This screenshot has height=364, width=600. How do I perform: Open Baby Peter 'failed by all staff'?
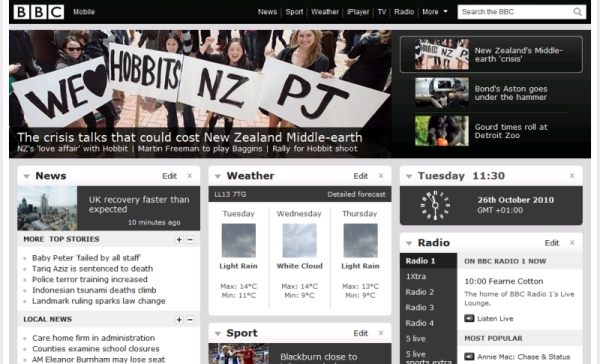coord(86,258)
